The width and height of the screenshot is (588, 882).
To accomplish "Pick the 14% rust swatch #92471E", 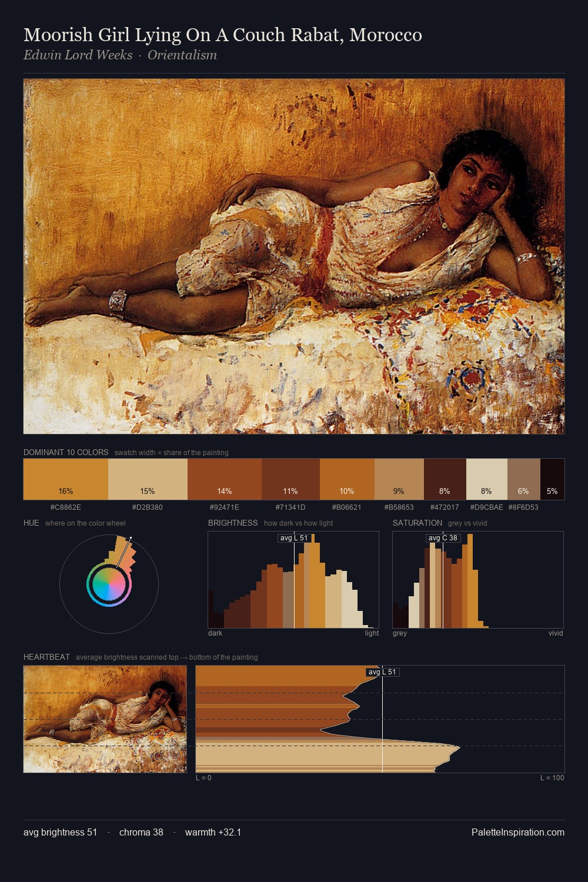I will (x=225, y=479).
